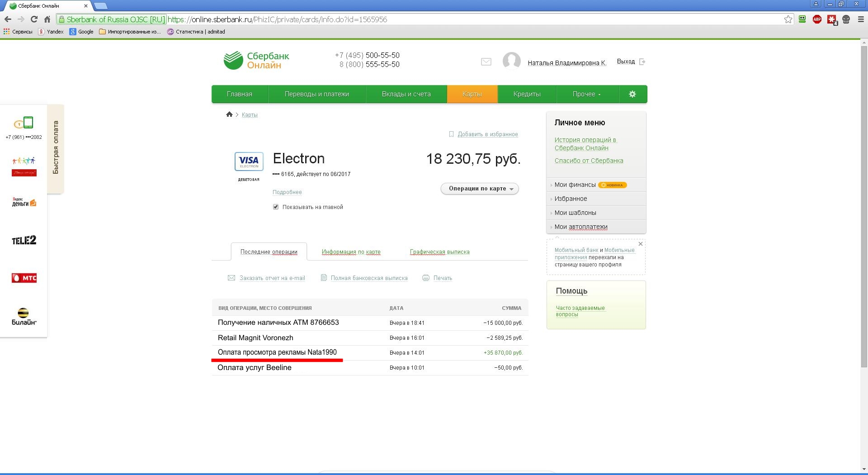Close the mobile bank notice box
This screenshot has height=475, width=868.
pos(640,244)
